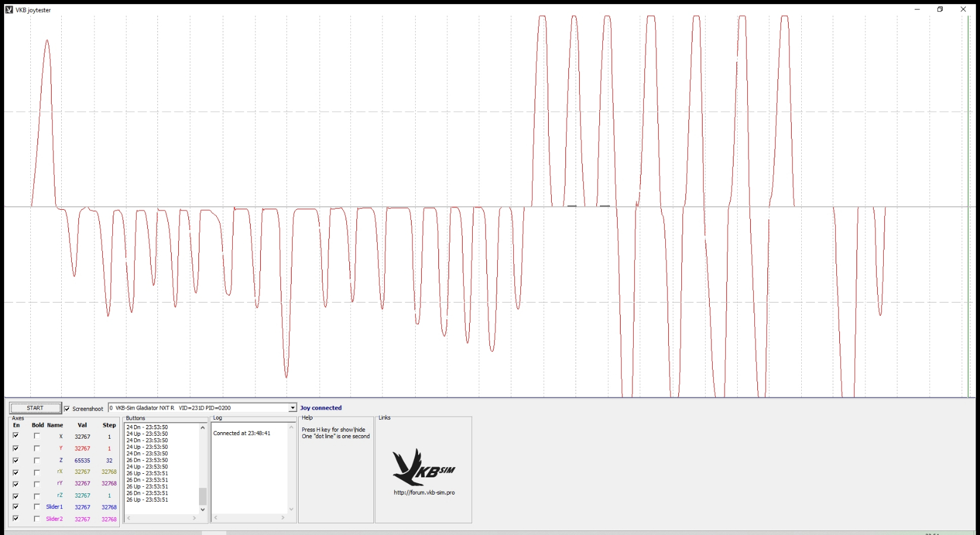The height and width of the screenshot is (535, 980).
Task: Click the 'Name' column header
Action: pos(55,426)
